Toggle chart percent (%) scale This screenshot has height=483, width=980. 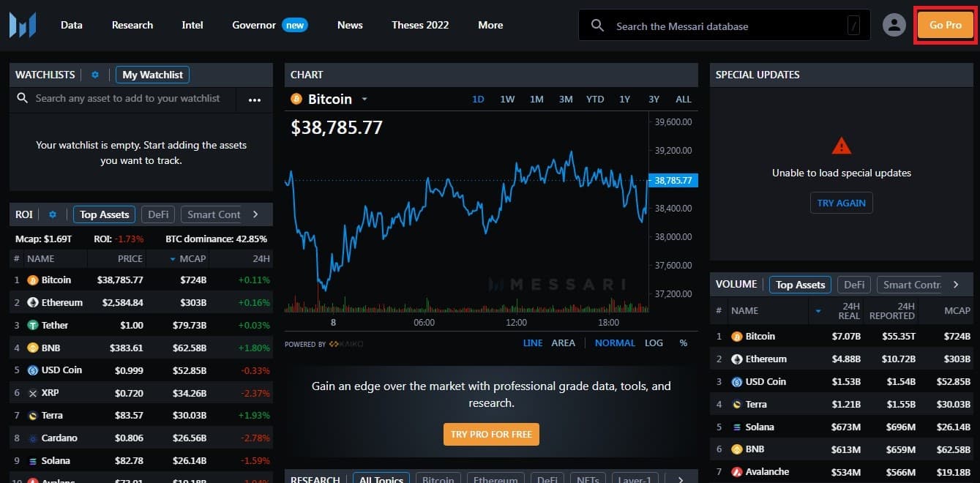coord(684,343)
